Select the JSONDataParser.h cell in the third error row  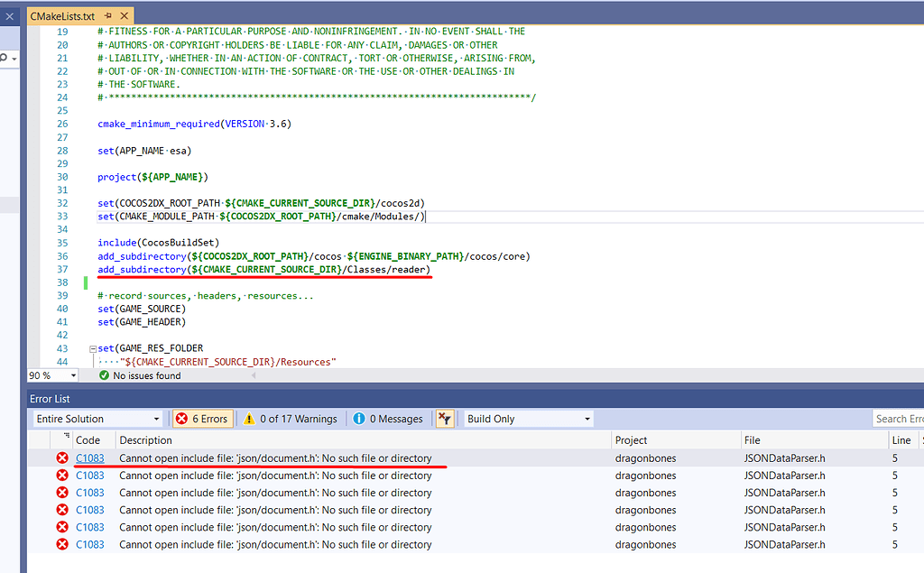tap(784, 492)
